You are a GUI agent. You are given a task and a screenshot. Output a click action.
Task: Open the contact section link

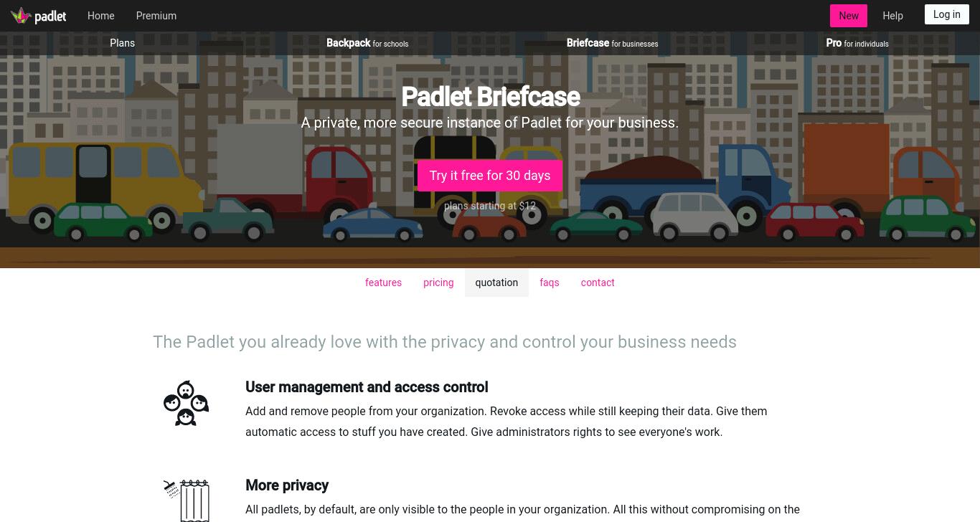point(598,283)
